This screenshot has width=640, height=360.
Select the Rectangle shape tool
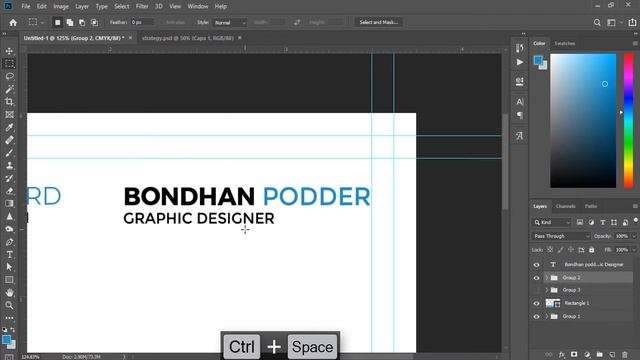9,280
